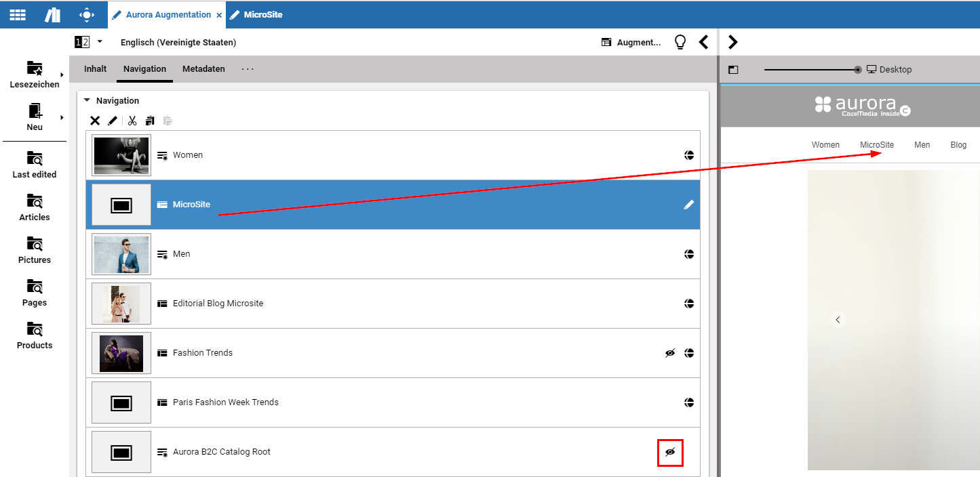
Task: Click the globe status icon on Women row
Action: point(689,155)
